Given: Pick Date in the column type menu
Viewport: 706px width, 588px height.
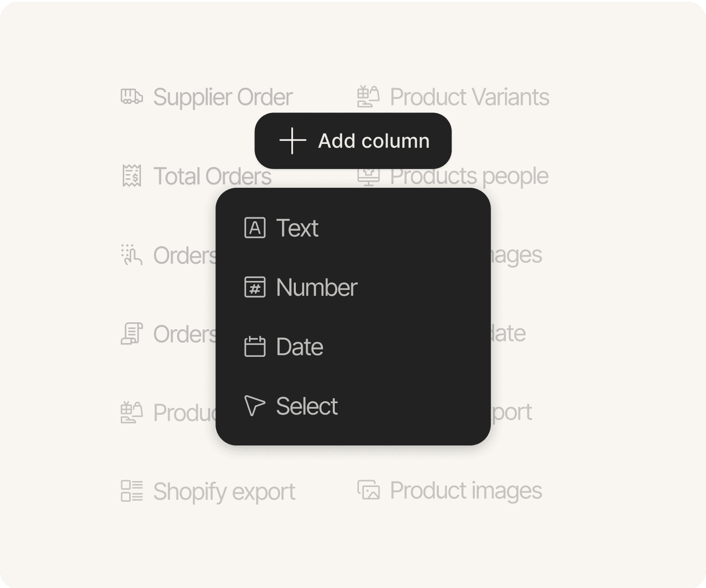Looking at the screenshot, I should (x=300, y=347).
